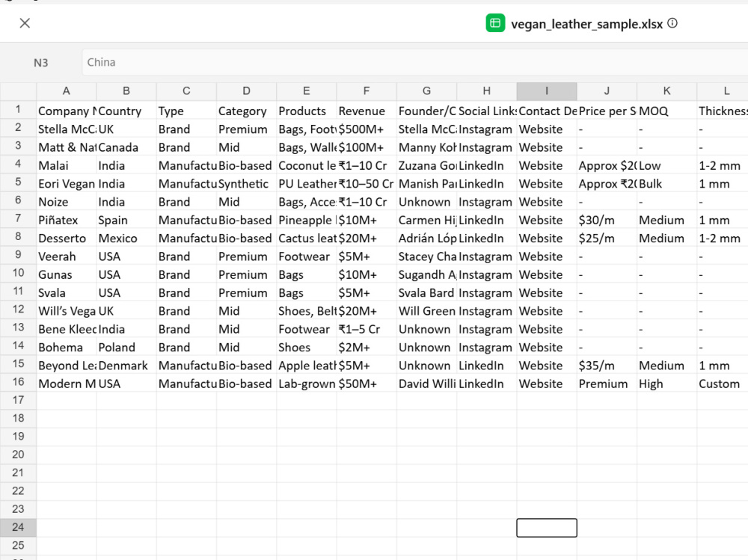The image size is (748, 560).
Task: Click the Shoes products cell in Bohema row
Action: tap(307, 347)
